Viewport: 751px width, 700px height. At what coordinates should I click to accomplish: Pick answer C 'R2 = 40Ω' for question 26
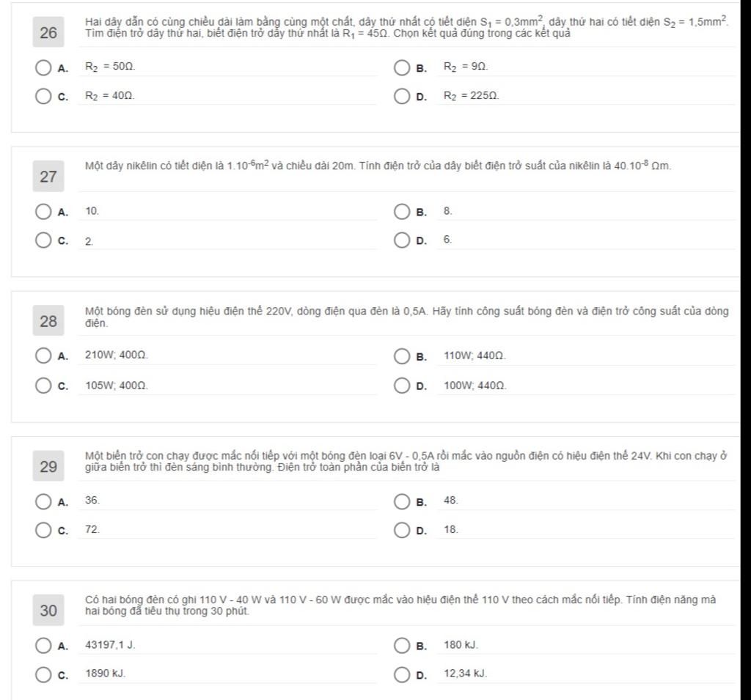pyautogui.click(x=44, y=97)
